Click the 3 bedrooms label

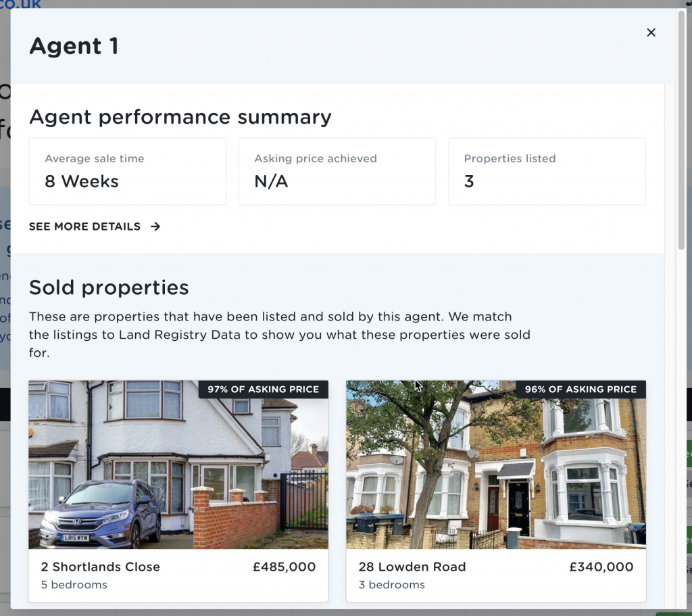click(x=391, y=585)
